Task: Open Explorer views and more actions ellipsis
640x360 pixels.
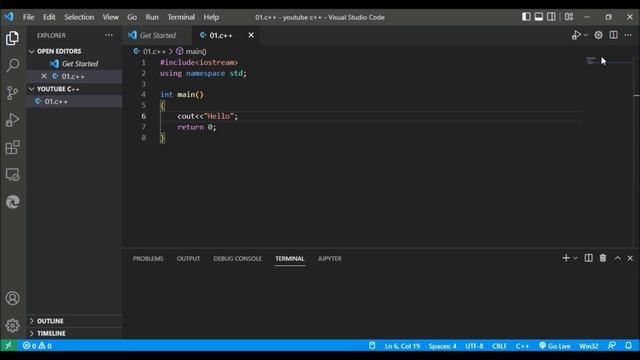Action: pos(109,35)
